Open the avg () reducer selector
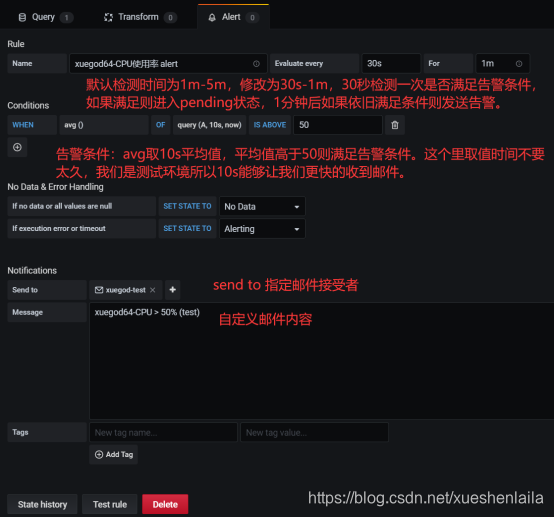Viewport: 554px width, 517px height. click(x=104, y=125)
